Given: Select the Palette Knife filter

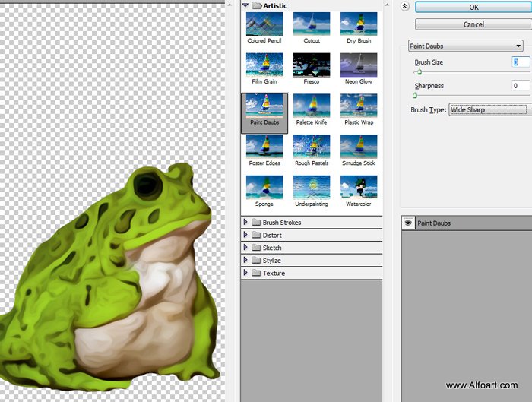Looking at the screenshot, I should point(312,106).
